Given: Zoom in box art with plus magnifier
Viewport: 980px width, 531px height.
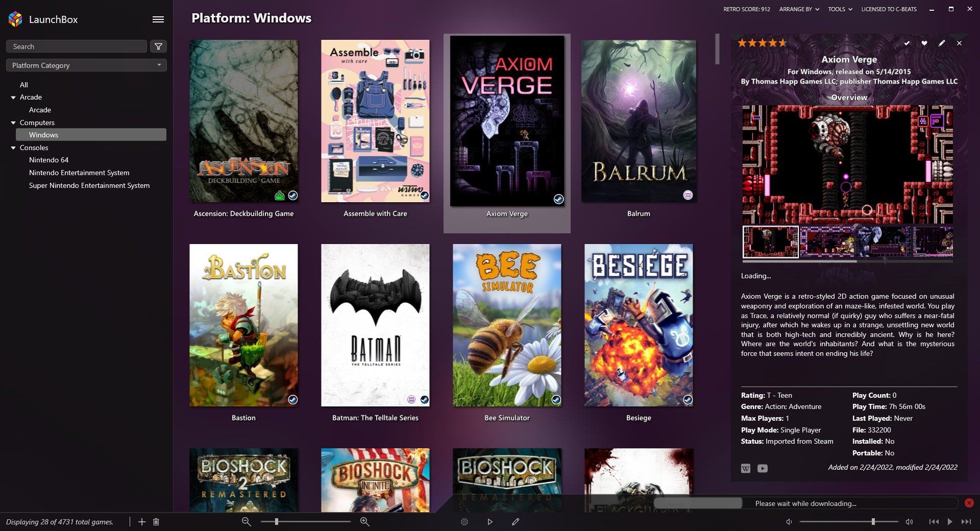Looking at the screenshot, I should pos(365,522).
